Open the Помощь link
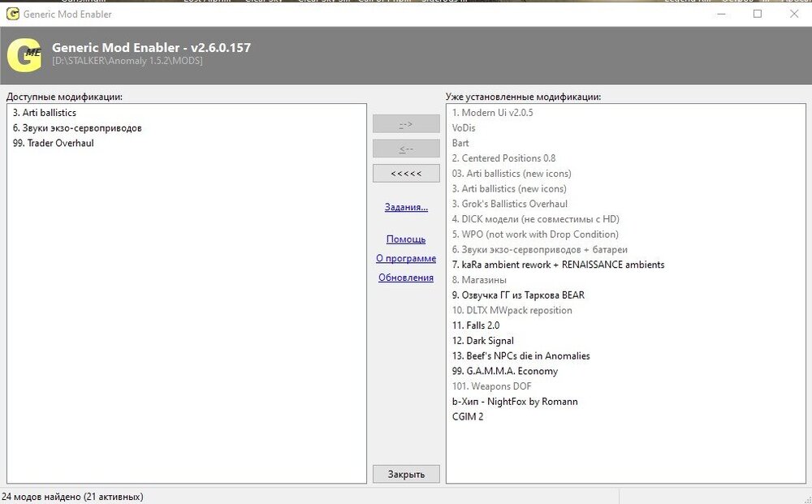This screenshot has height=504, width=812. click(406, 239)
